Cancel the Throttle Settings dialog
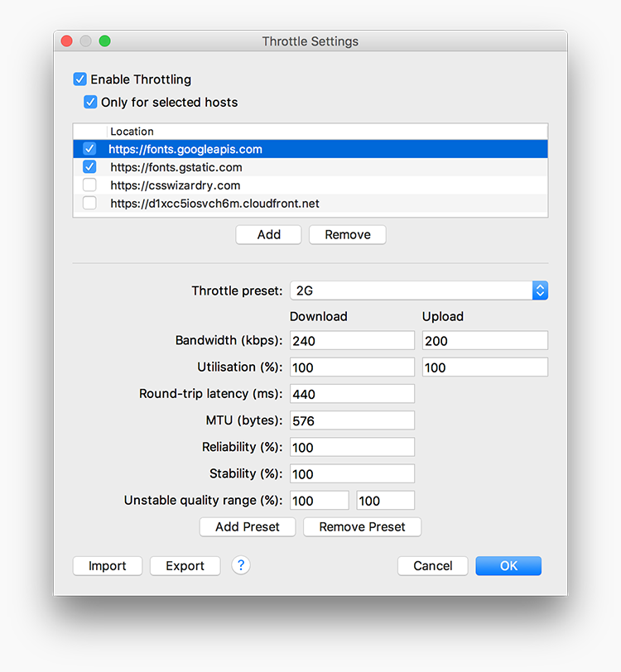 click(x=433, y=566)
